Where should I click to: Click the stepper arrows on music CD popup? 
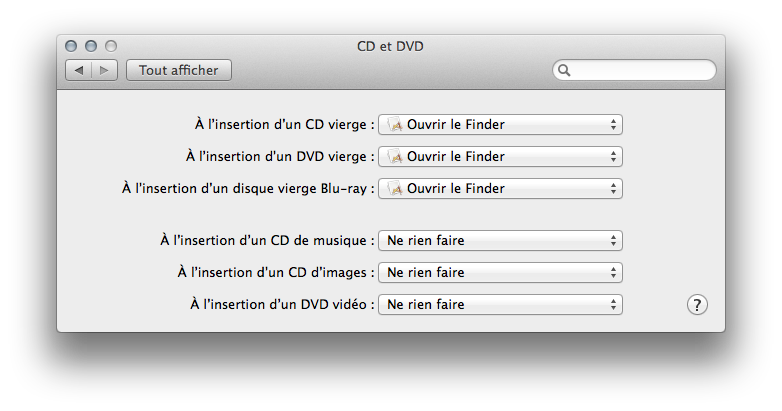613,240
